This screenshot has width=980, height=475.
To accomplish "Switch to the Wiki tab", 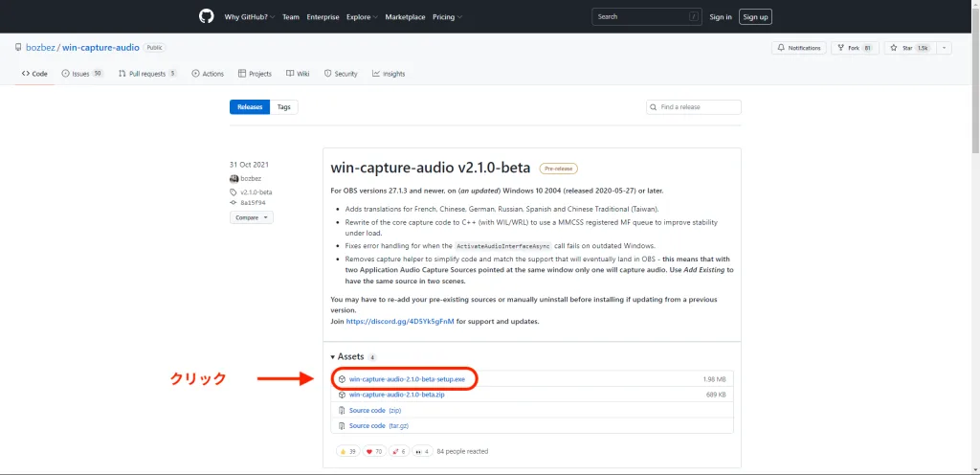I will (x=298, y=74).
